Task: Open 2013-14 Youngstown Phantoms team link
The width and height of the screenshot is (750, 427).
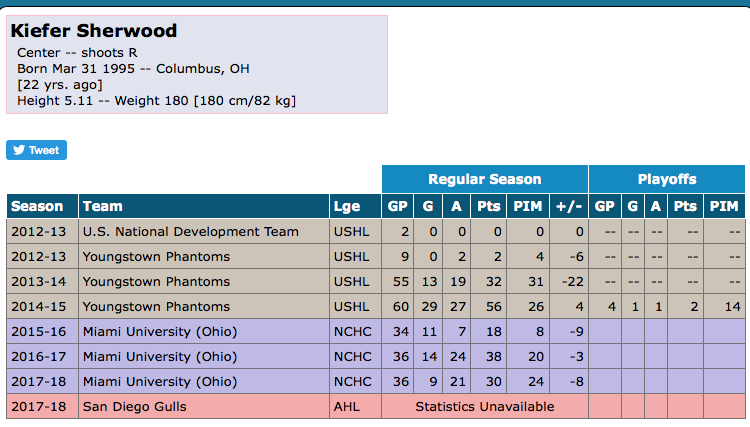Action: click(x=156, y=282)
